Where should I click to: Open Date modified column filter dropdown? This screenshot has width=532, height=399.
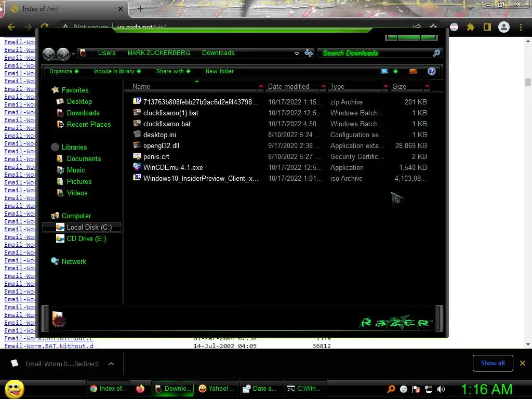[323, 87]
